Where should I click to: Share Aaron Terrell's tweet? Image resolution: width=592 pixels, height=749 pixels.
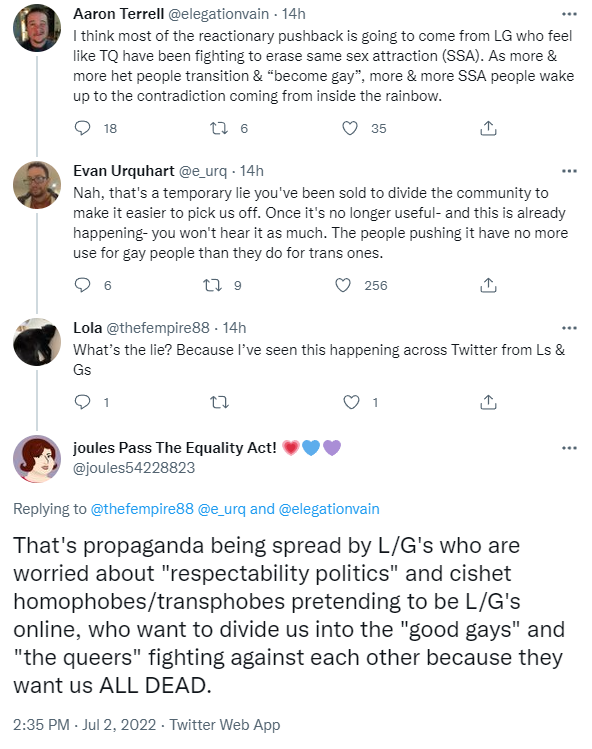click(488, 128)
